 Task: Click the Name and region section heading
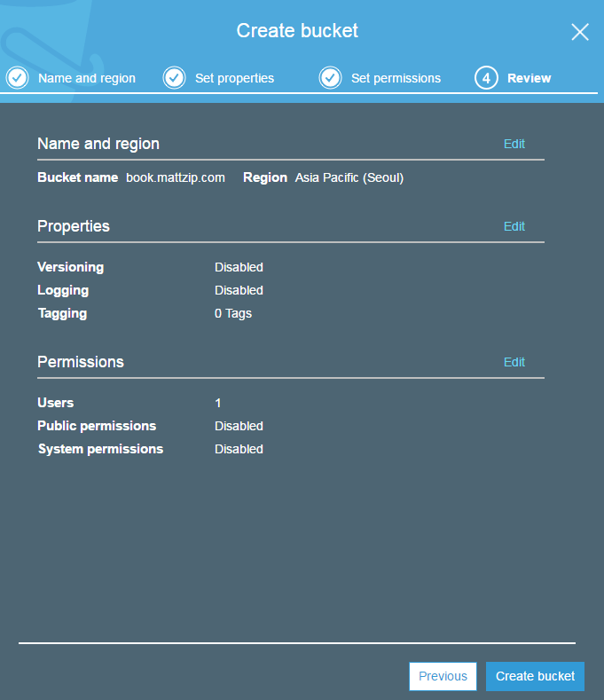tap(98, 144)
